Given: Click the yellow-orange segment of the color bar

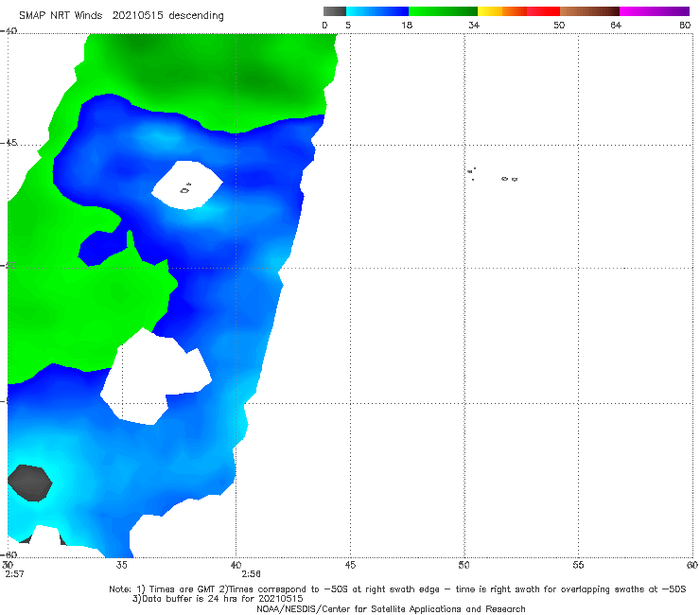Looking at the screenshot, I should click(501, 11).
